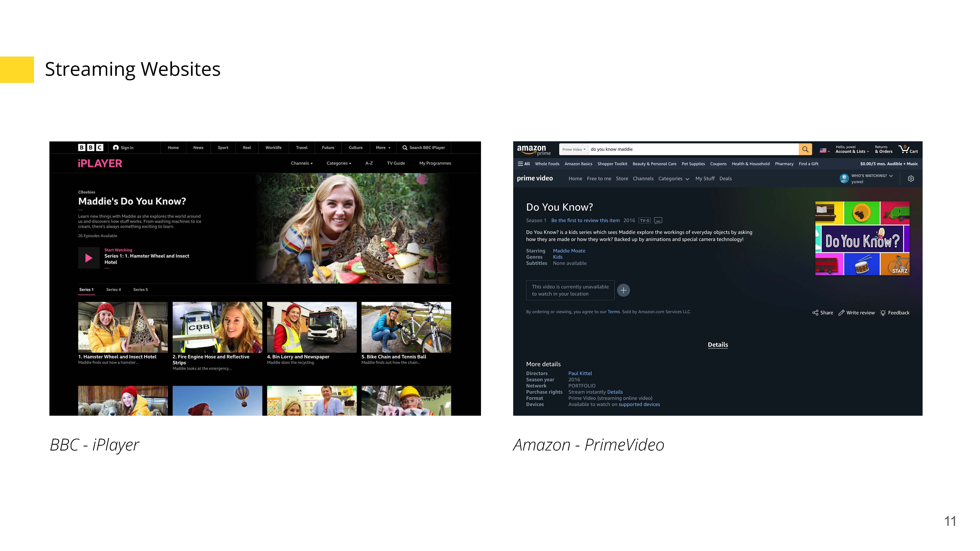
Task: Open iPlayer TV Guide
Action: (x=396, y=163)
